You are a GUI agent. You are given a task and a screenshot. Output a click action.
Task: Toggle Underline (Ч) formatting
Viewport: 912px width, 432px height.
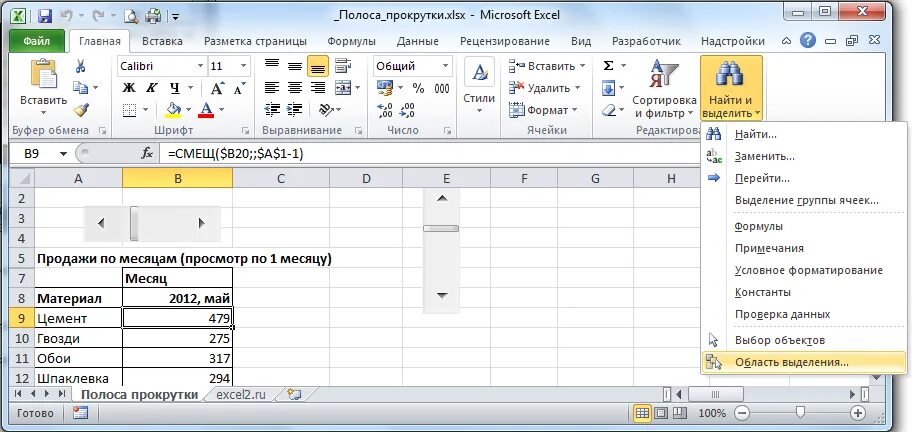(x=174, y=88)
